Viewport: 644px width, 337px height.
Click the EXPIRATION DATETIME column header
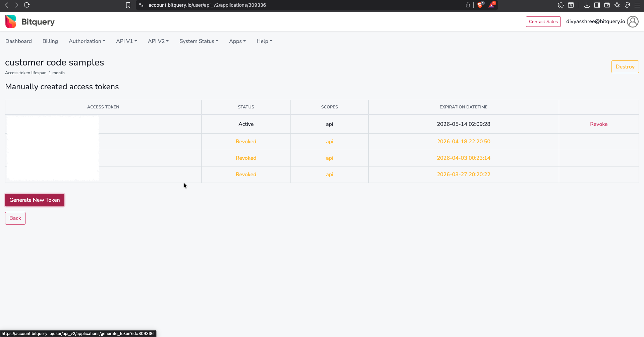[464, 107]
